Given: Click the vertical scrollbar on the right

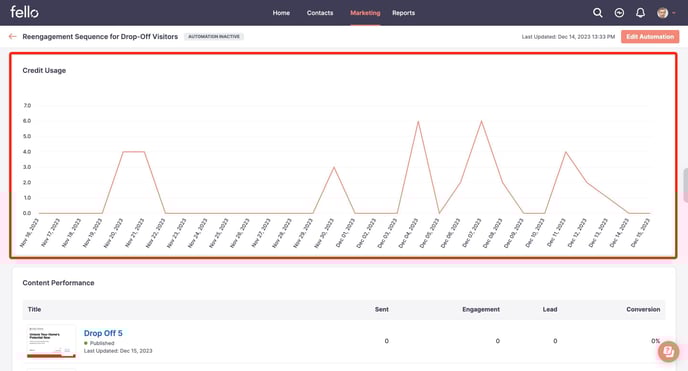Looking at the screenshot, I should (x=685, y=185).
